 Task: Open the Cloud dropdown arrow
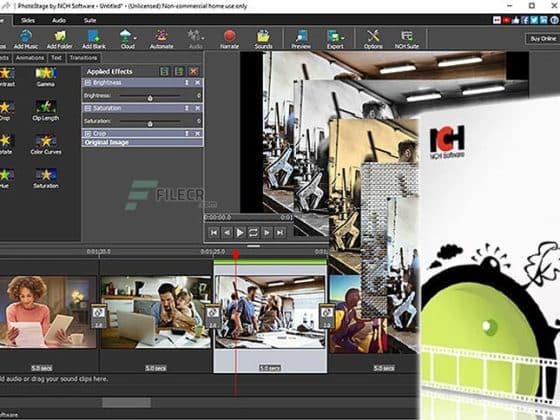pos(135,38)
